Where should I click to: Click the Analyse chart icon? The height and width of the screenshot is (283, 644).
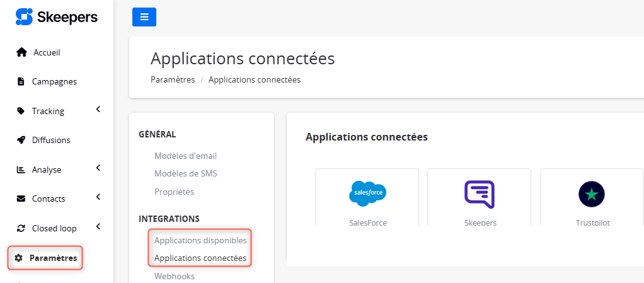click(x=21, y=170)
